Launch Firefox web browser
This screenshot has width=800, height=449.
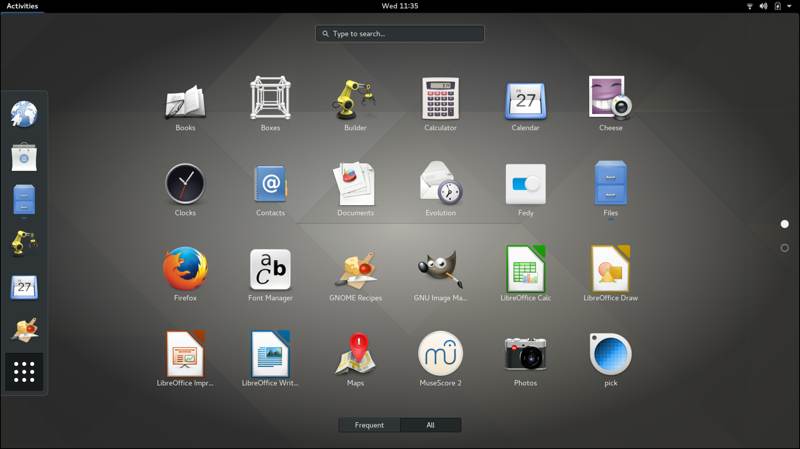pyautogui.click(x=185, y=275)
